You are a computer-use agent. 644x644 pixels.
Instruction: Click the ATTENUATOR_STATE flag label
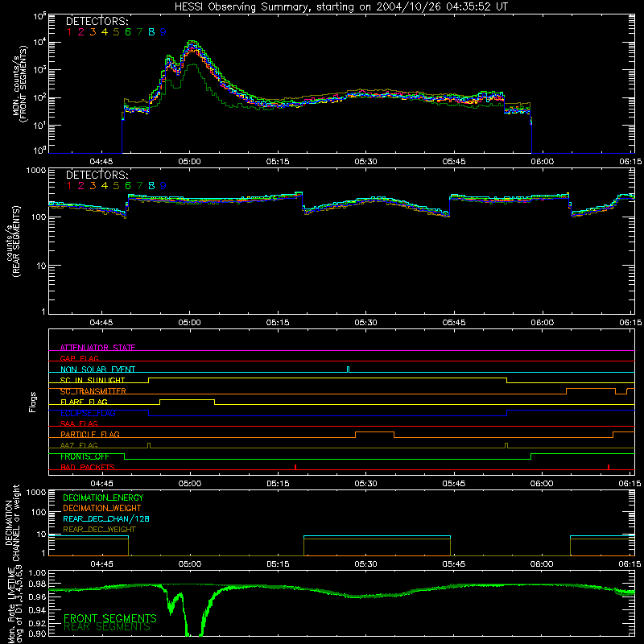97,348
